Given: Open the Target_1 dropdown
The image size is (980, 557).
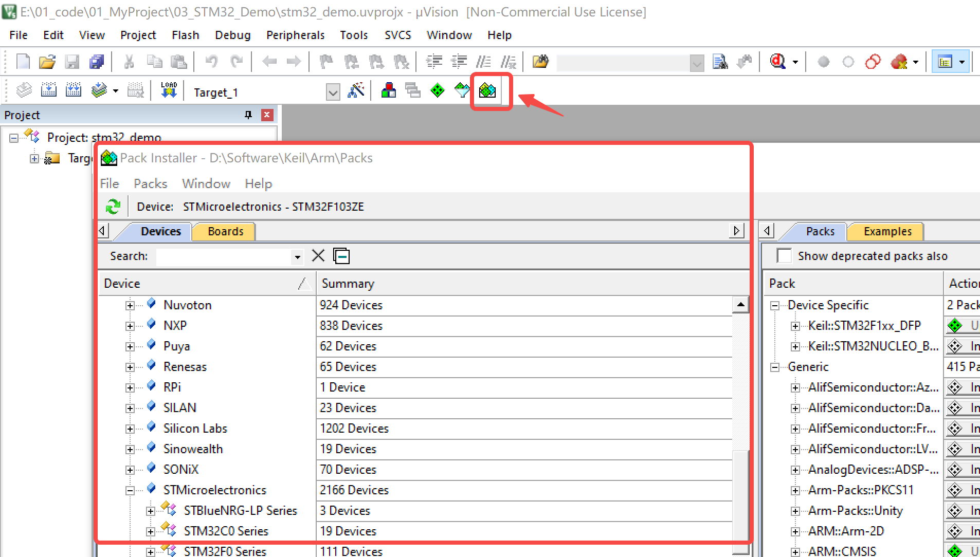Looking at the screenshot, I should point(333,92).
